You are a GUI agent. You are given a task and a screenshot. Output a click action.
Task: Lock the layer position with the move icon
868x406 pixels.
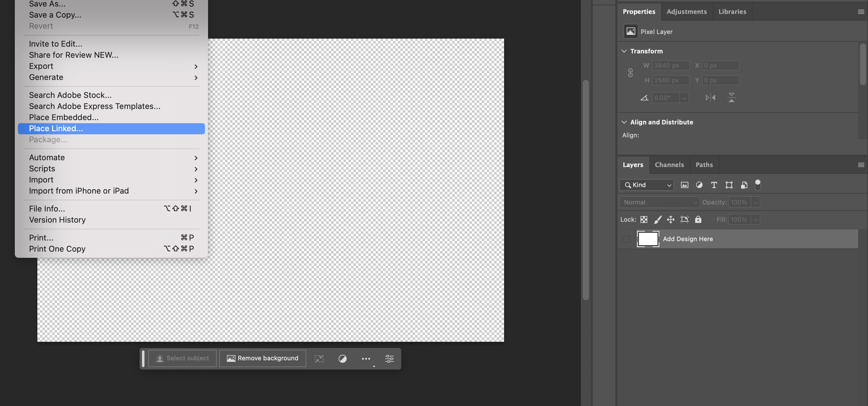[x=670, y=219]
